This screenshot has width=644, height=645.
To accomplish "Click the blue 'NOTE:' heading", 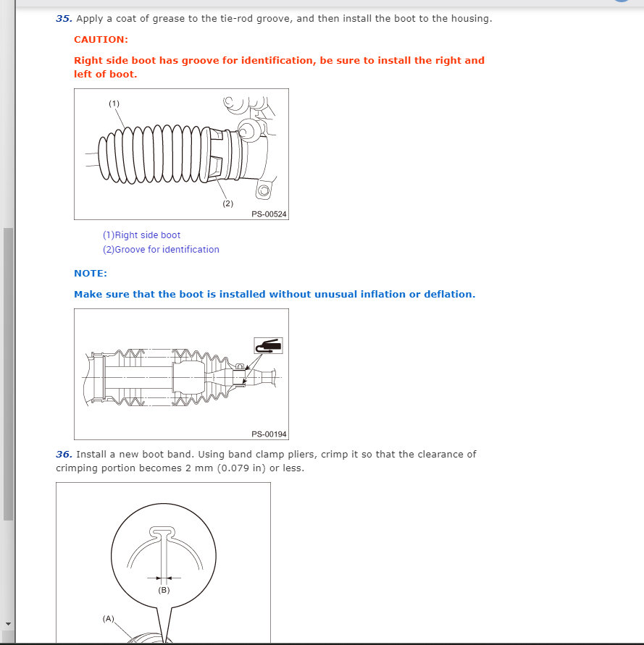I will 91,273.
